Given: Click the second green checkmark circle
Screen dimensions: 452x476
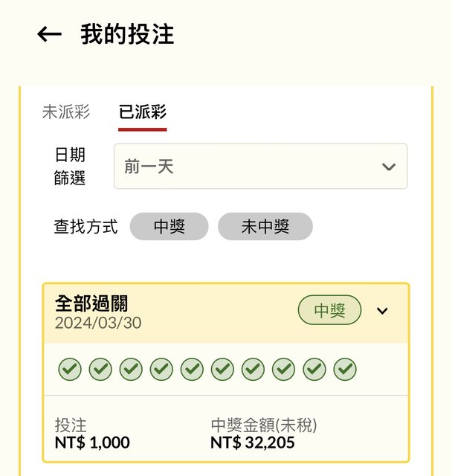Looking at the screenshot, I should [100, 369].
